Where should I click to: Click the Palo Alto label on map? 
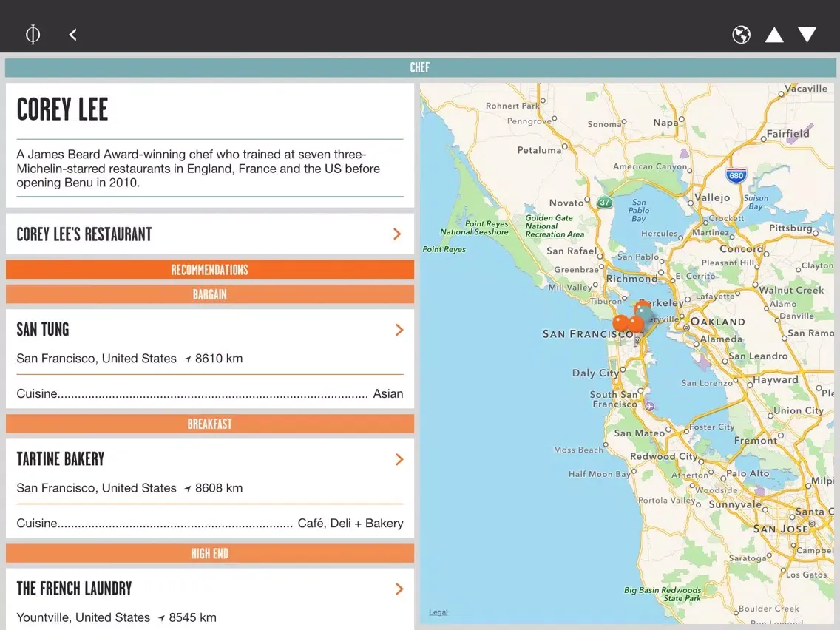[x=748, y=473]
